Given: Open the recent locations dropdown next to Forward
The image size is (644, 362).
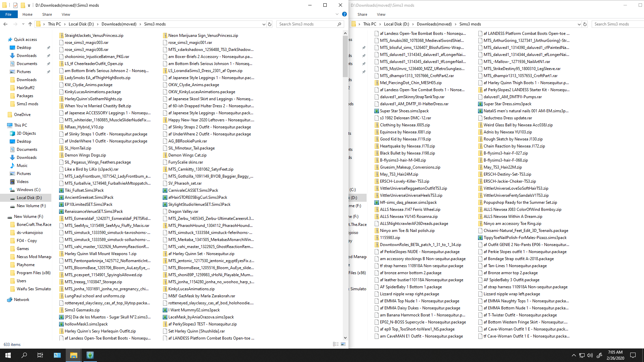Looking at the screenshot, I should click(x=23, y=24).
